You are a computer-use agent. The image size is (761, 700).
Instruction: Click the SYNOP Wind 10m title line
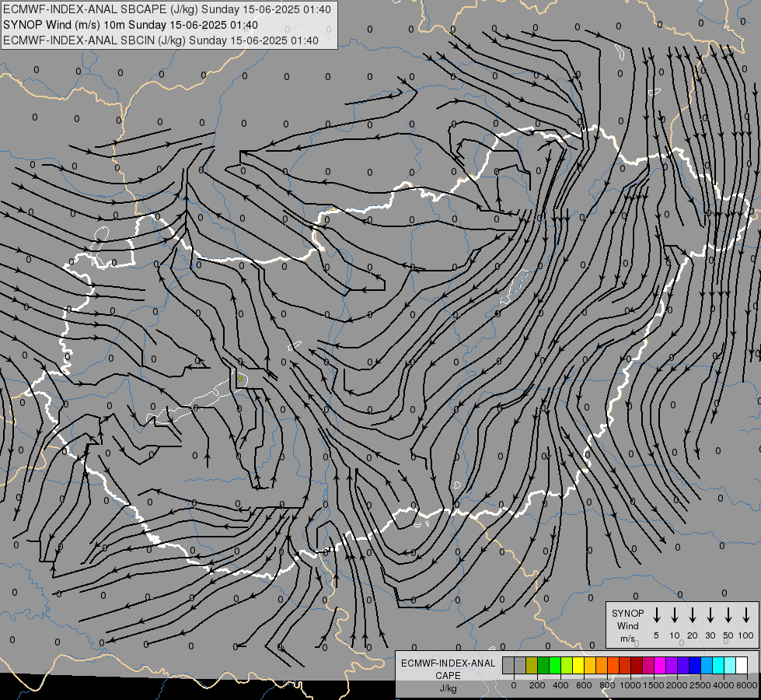(x=131, y=25)
